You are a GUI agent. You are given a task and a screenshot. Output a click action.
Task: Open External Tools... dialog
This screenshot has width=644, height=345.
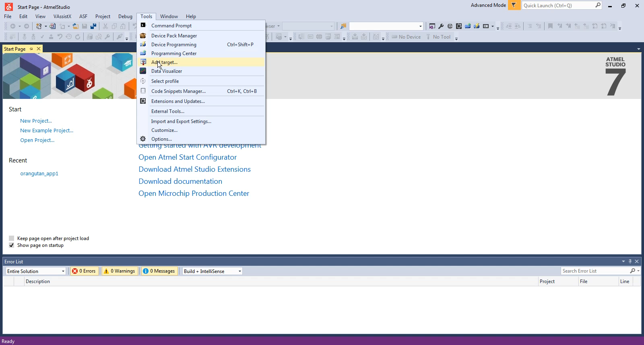point(201,111)
